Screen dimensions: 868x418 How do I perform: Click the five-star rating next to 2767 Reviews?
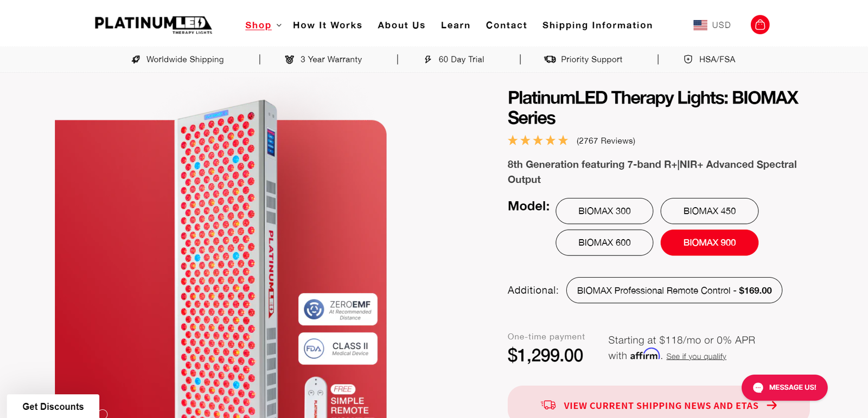pyautogui.click(x=538, y=140)
